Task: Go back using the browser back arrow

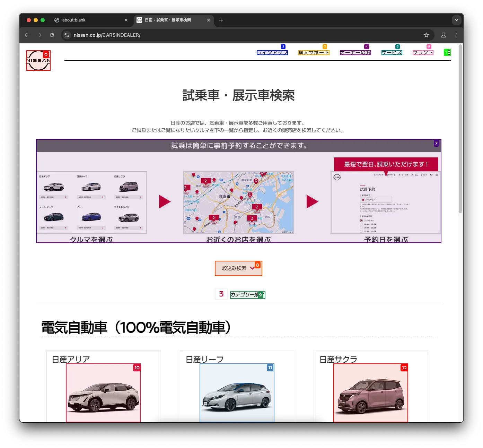Action: (x=27, y=35)
